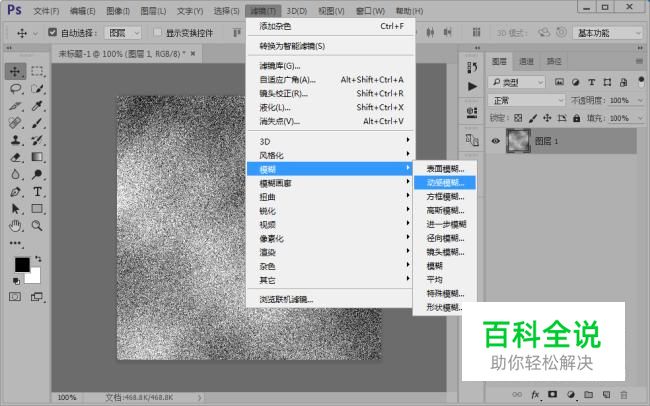Toggle the 自动选择 checkbox
This screenshot has width=650, height=406.
[52, 32]
